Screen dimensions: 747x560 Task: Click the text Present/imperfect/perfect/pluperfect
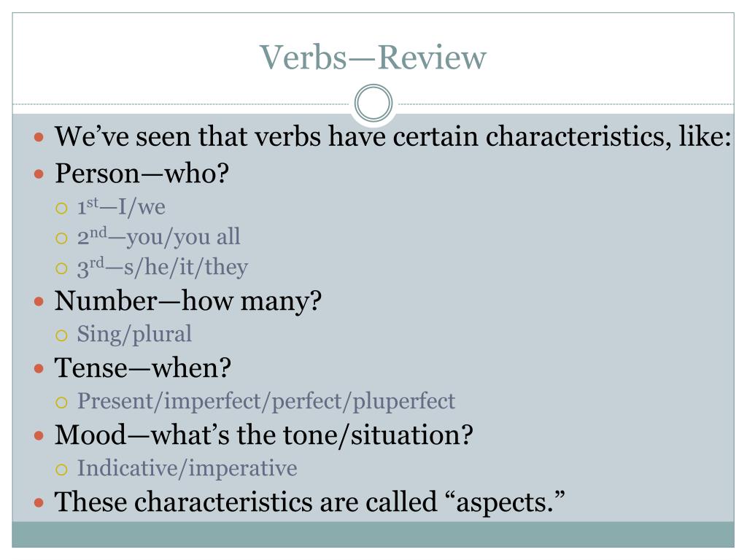point(266,402)
